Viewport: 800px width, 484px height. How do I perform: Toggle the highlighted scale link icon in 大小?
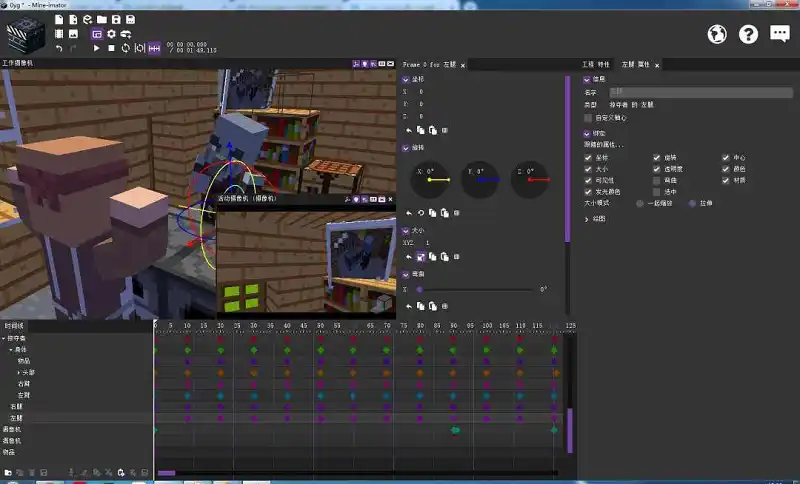coord(420,257)
